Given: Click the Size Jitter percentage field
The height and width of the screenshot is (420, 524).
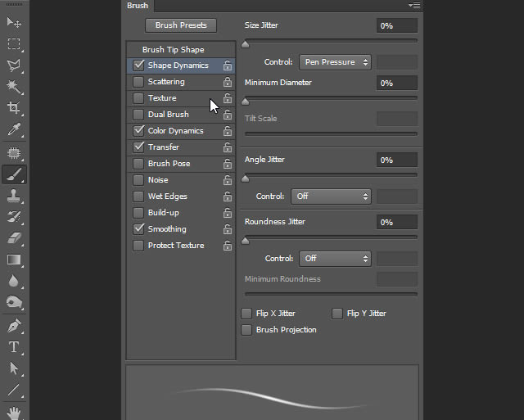Looking at the screenshot, I should pos(396,25).
